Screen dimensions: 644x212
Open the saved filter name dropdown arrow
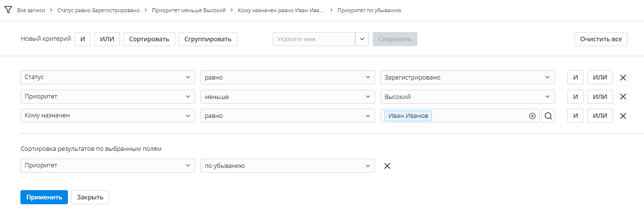(x=362, y=39)
